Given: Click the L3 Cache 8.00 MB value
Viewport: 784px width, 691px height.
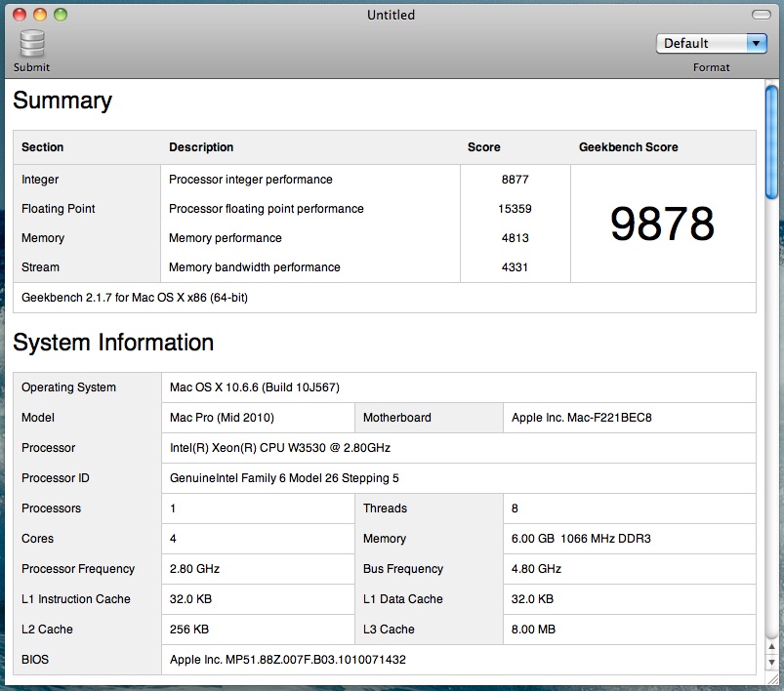Looking at the screenshot, I should pyautogui.click(x=533, y=629).
